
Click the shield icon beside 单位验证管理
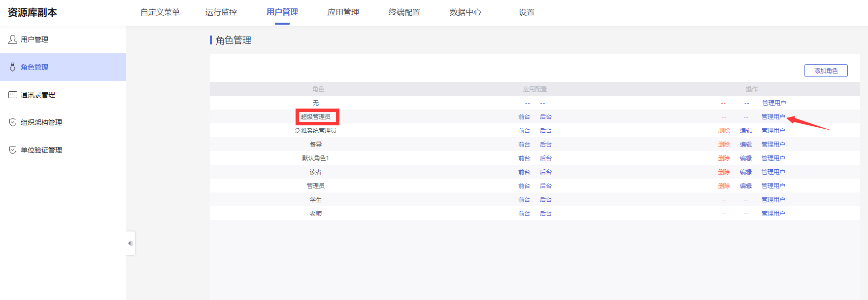pos(13,150)
